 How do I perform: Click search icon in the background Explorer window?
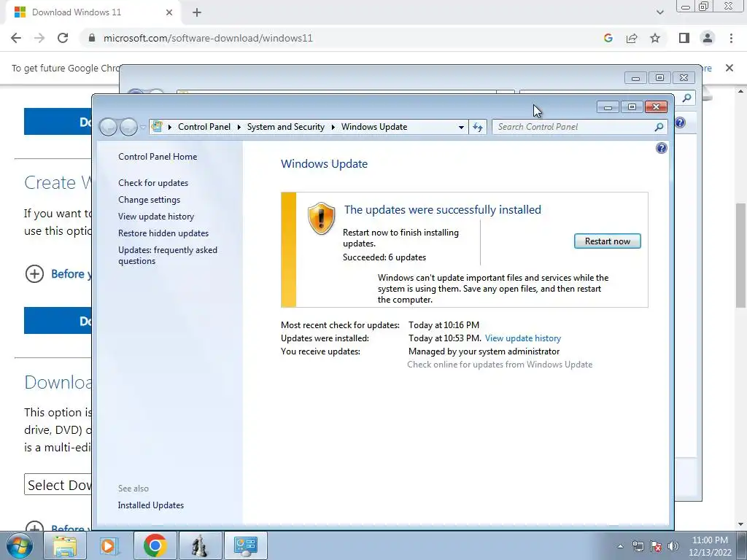tap(686, 98)
